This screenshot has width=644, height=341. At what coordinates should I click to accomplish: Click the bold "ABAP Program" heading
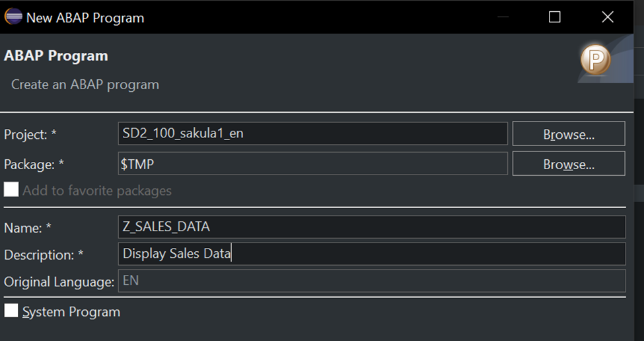56,56
